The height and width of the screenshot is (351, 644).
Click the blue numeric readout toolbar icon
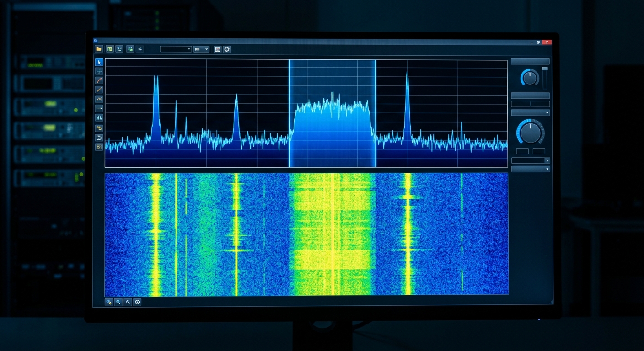click(x=119, y=49)
